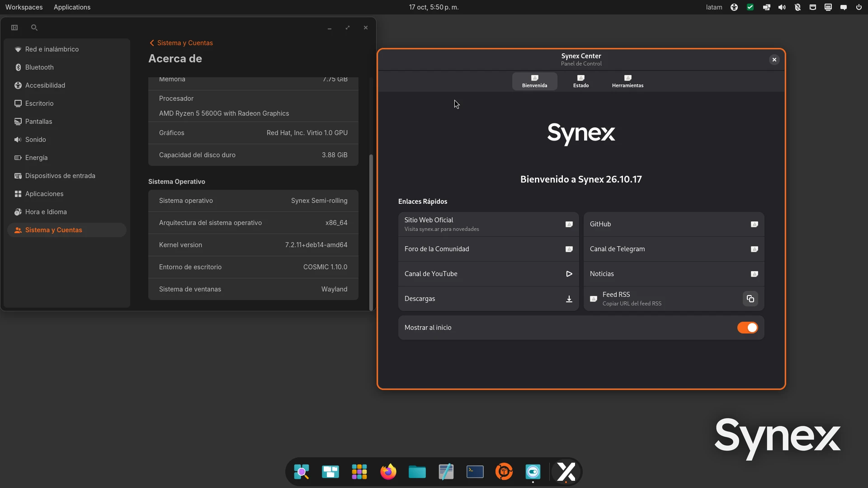The height and width of the screenshot is (488, 868).
Task: Open the date and time panel clock
Action: click(x=434, y=7)
